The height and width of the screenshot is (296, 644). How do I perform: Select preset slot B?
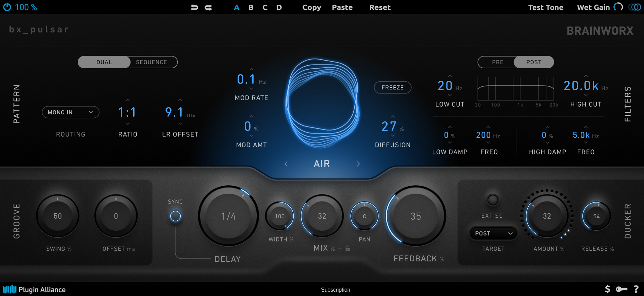tap(251, 7)
